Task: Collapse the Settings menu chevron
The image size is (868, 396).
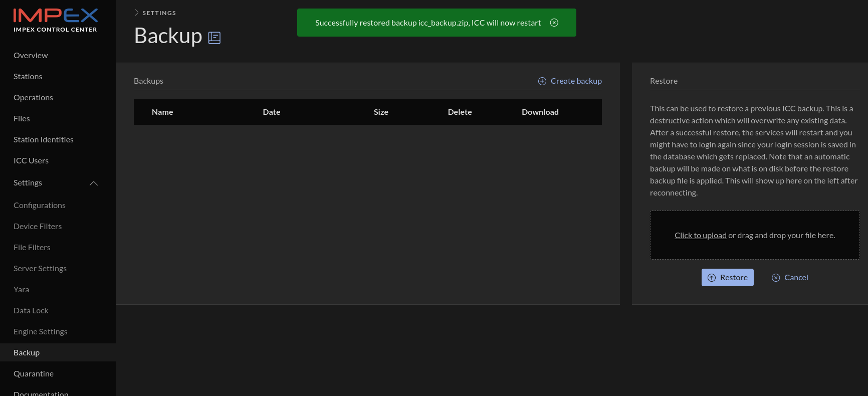Action: [x=94, y=183]
